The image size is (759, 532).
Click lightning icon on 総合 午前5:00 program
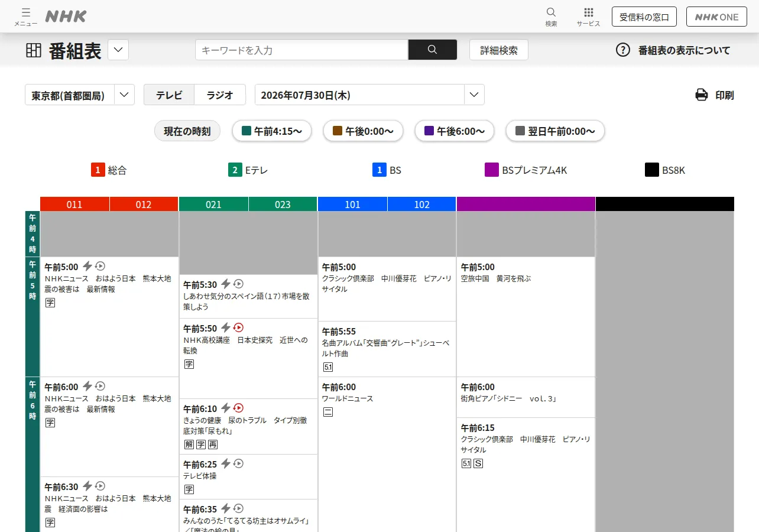click(87, 266)
